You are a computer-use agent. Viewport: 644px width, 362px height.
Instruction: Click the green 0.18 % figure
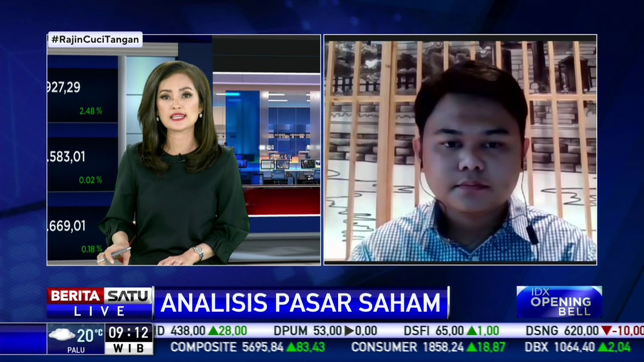pyautogui.click(x=92, y=249)
